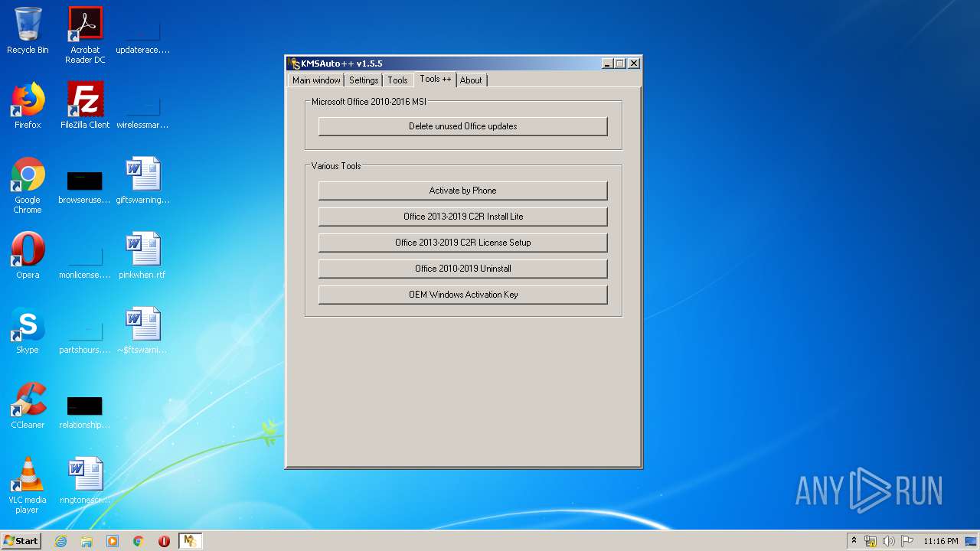Select KMSAuto++ taskbar button
This screenshot has height=551, width=980.
pyautogui.click(x=190, y=541)
